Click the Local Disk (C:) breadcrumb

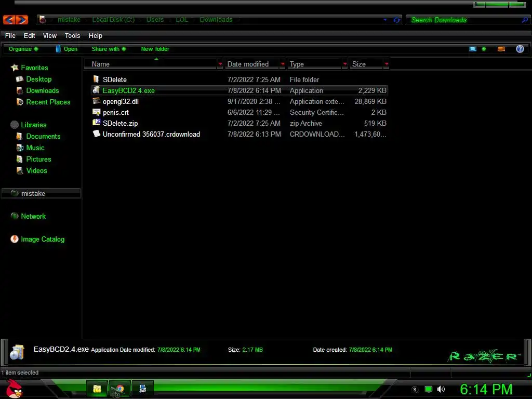pos(113,20)
